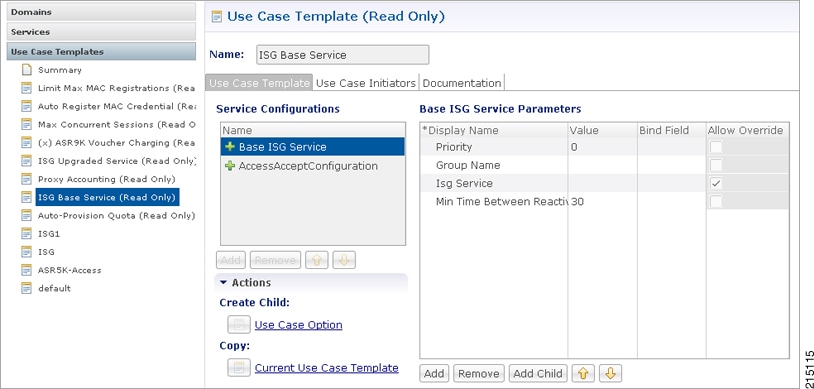This screenshot has height=389, width=814.
Task: Move parameter down with down arrow icon
Action: pyautogui.click(x=610, y=373)
